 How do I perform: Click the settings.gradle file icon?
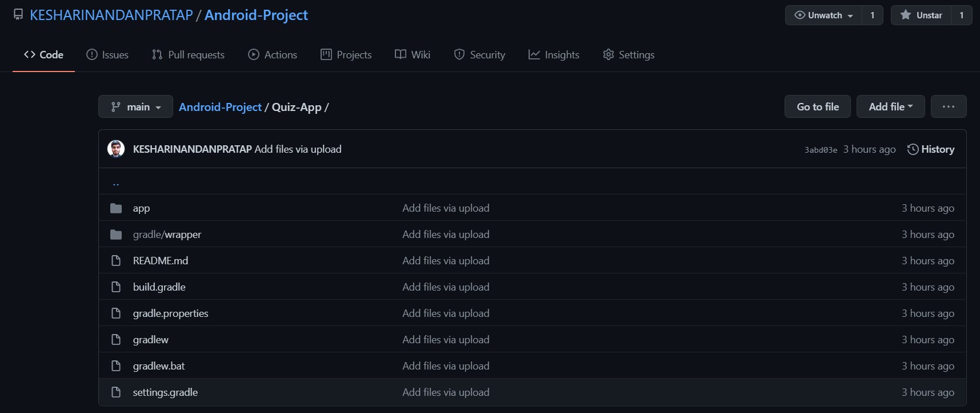(116, 392)
